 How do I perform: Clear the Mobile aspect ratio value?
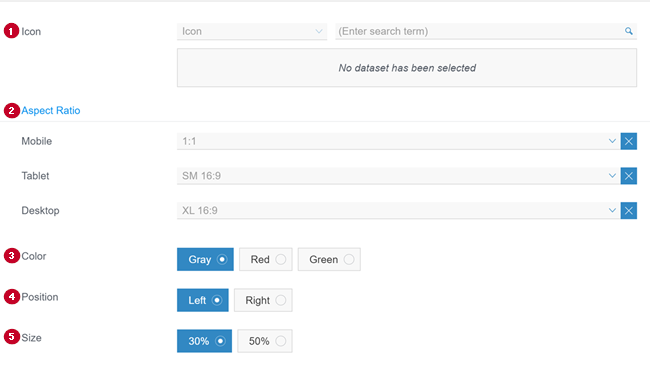click(628, 141)
